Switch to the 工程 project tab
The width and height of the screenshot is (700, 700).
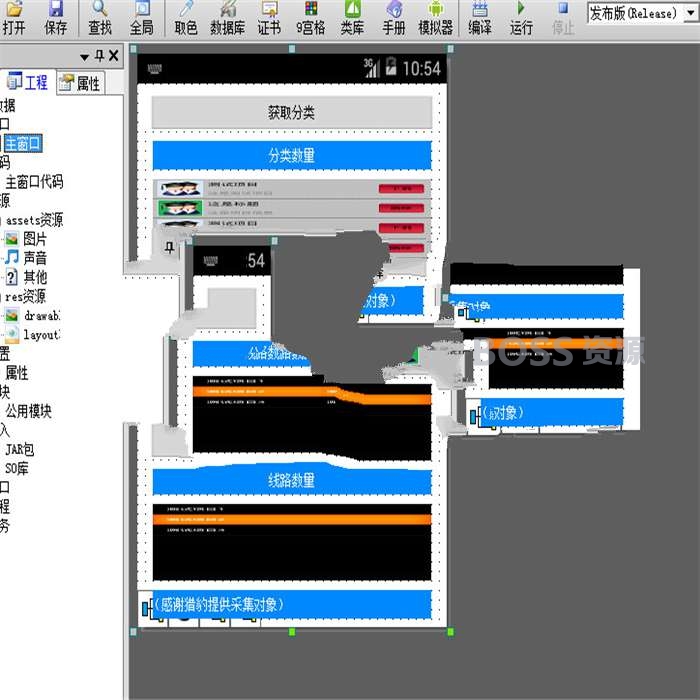(x=28, y=82)
